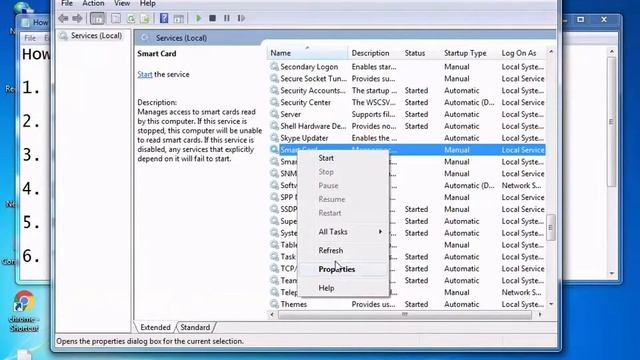Switch to the Extended tab

[155, 327]
